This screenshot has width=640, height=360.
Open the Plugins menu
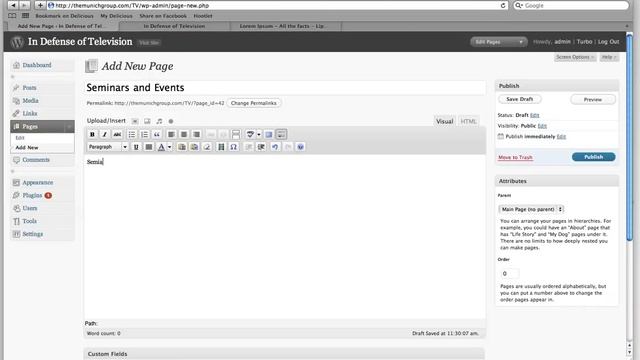point(32,196)
